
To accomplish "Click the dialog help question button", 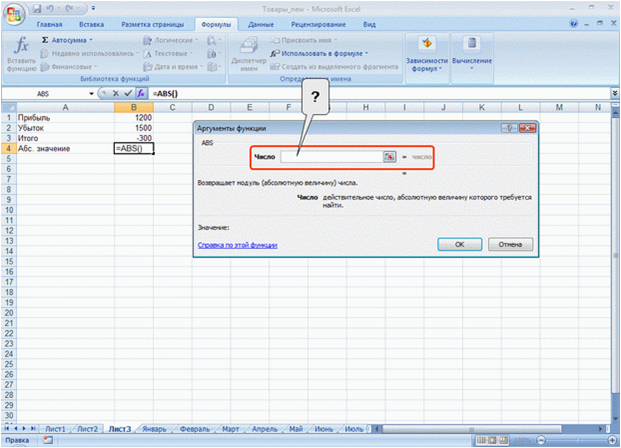I will pos(509,128).
